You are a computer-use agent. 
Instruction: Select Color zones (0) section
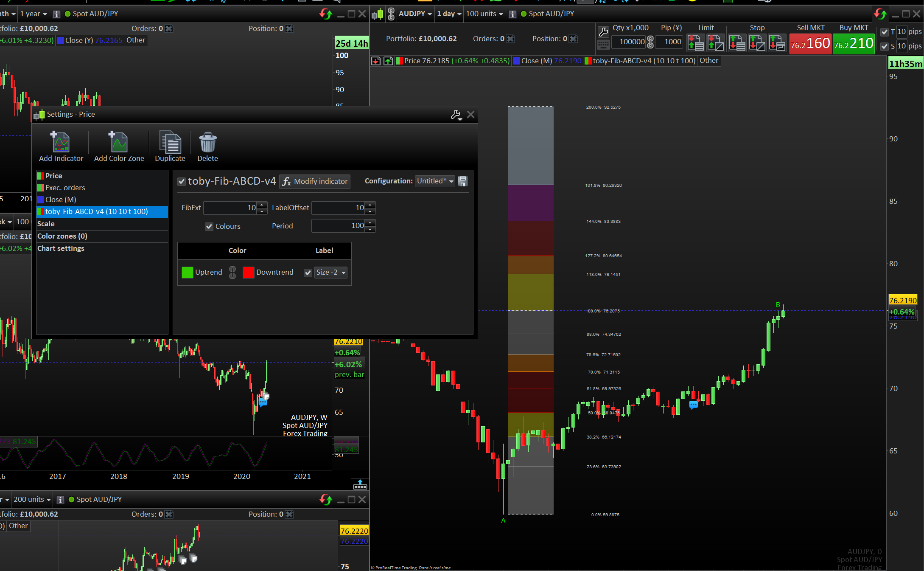tap(62, 236)
